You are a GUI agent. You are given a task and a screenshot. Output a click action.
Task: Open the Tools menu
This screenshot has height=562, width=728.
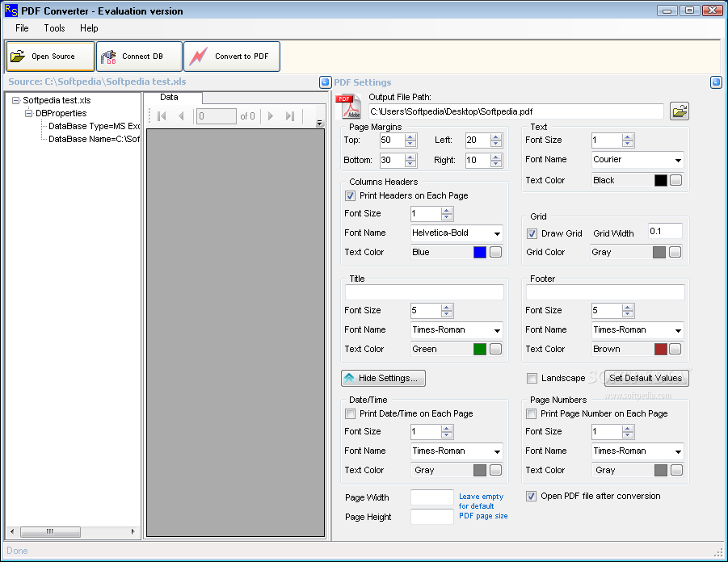54,28
